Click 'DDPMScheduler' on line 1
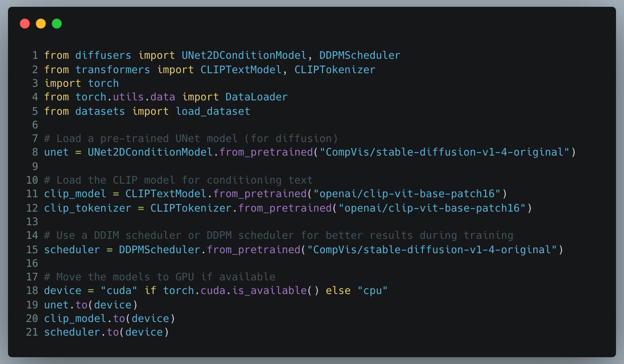624x364 pixels. (360, 55)
